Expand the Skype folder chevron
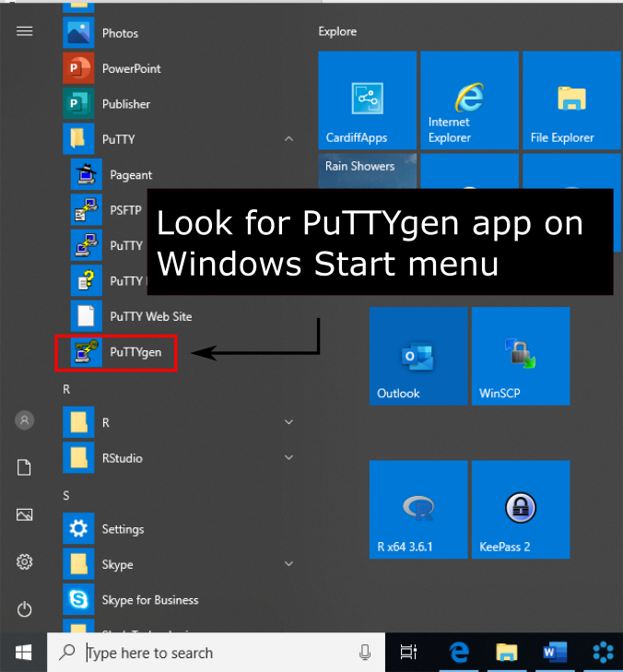Image resolution: width=623 pixels, height=672 pixels. pos(288,563)
